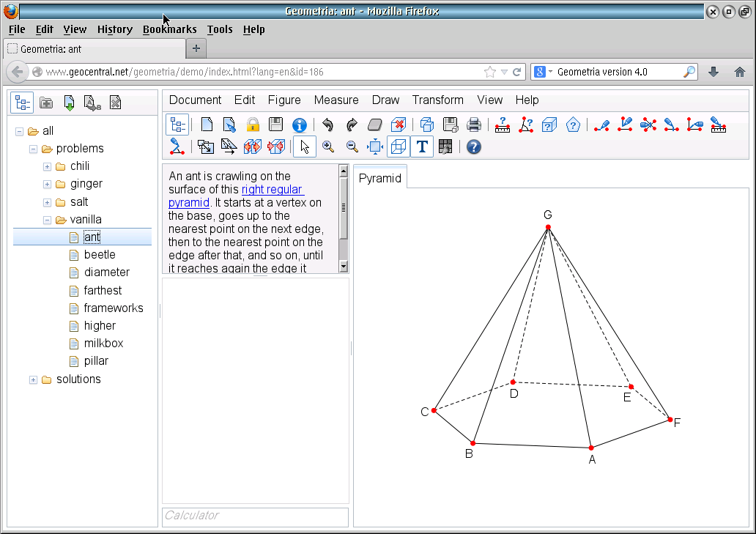Select the text label tool with T icon
This screenshot has height=534, width=756.
[421, 147]
